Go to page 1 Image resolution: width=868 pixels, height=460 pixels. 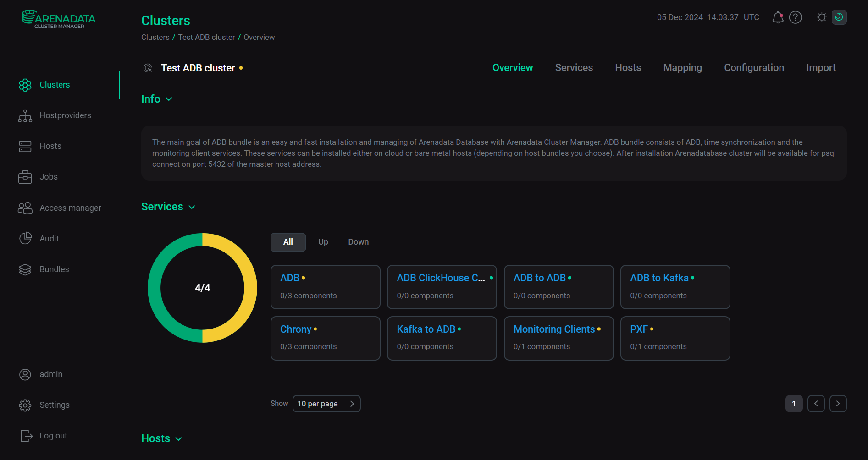point(794,404)
